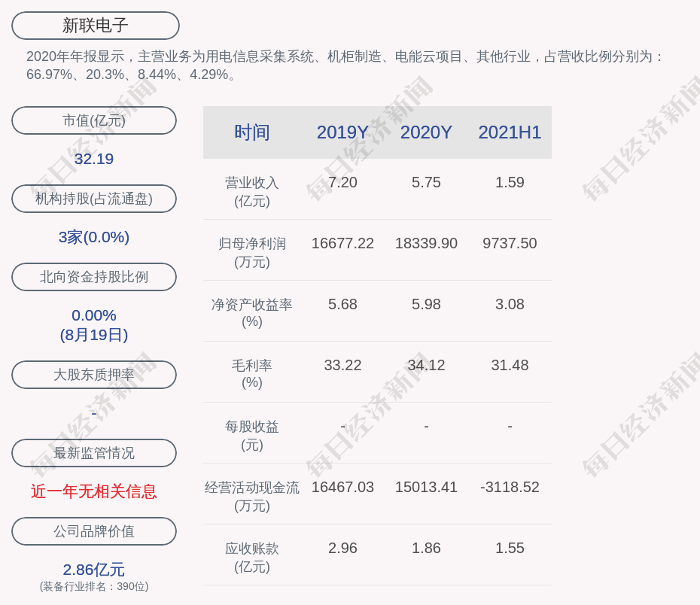Viewport: 700px width, 605px height.
Task: Select the 市值(亿元) label pill
Action: (94, 120)
